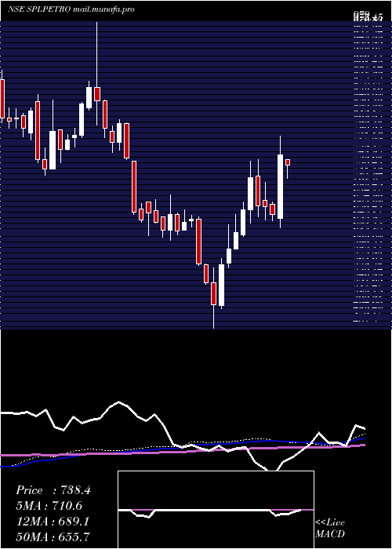Click the 5MA : 710.6 value
The image size is (392, 549).
49,506
